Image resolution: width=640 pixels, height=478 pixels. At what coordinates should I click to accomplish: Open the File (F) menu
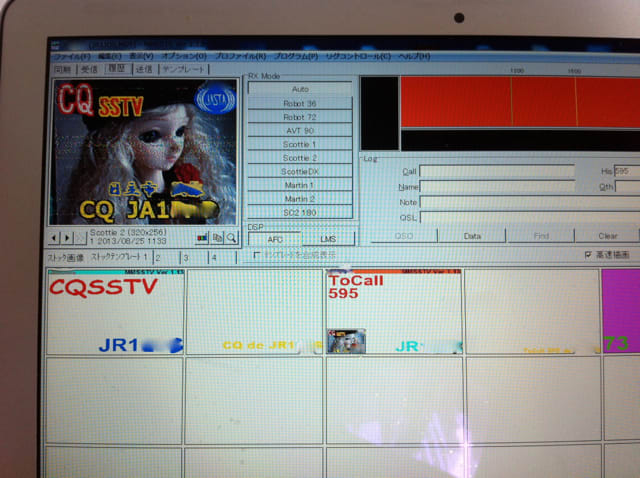pos(73,56)
